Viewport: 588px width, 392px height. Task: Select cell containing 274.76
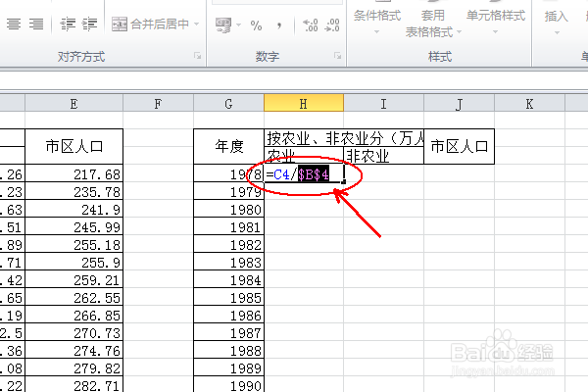[73, 351]
